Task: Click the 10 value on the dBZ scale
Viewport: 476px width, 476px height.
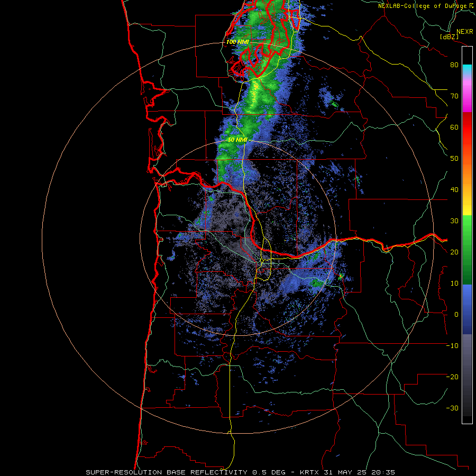Action: 454,283
